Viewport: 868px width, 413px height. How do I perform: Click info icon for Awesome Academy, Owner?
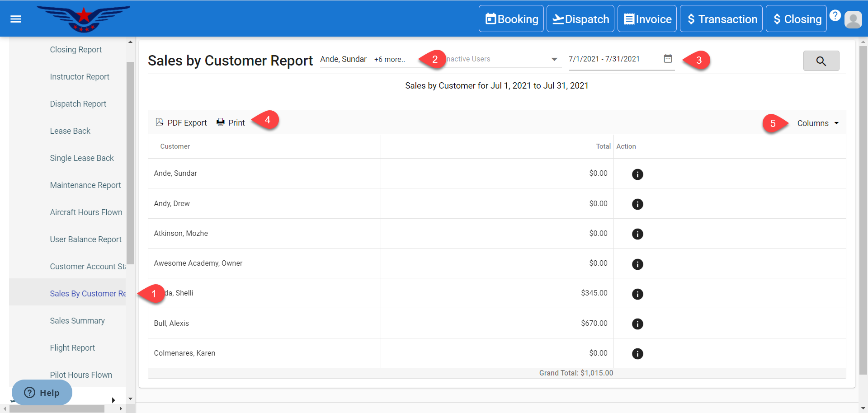pos(637,264)
